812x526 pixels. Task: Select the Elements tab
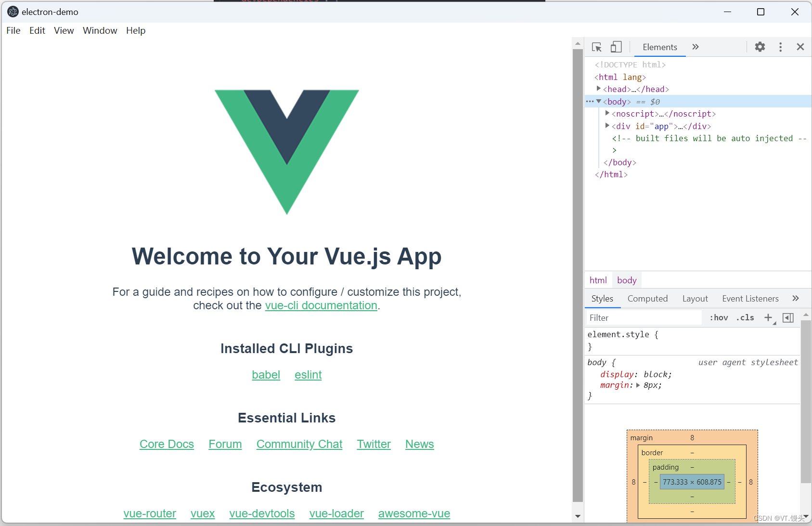[x=660, y=47]
